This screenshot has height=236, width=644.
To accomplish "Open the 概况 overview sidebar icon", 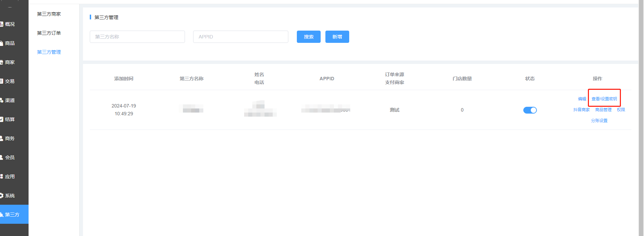I will pos(2,24).
